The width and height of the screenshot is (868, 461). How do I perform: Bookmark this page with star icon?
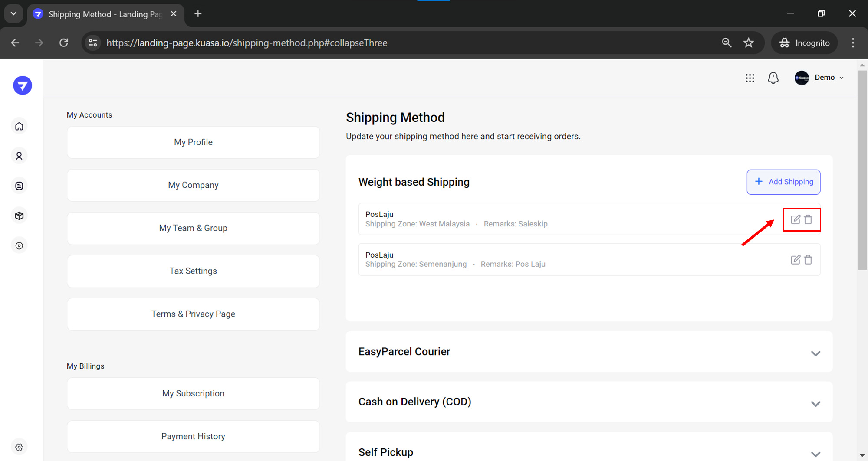(x=749, y=43)
